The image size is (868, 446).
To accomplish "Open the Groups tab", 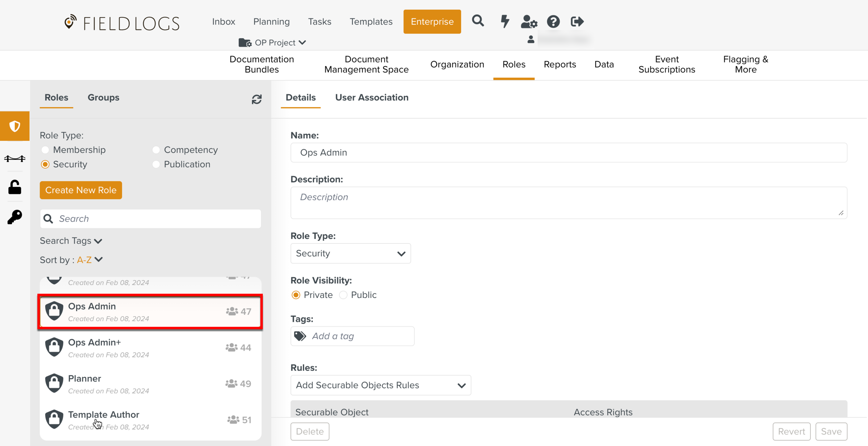I will [x=103, y=97].
